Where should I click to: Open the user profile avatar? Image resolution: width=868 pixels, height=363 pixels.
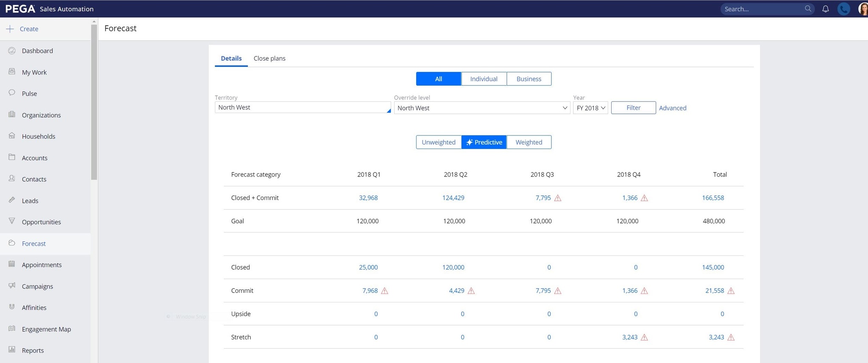863,9
